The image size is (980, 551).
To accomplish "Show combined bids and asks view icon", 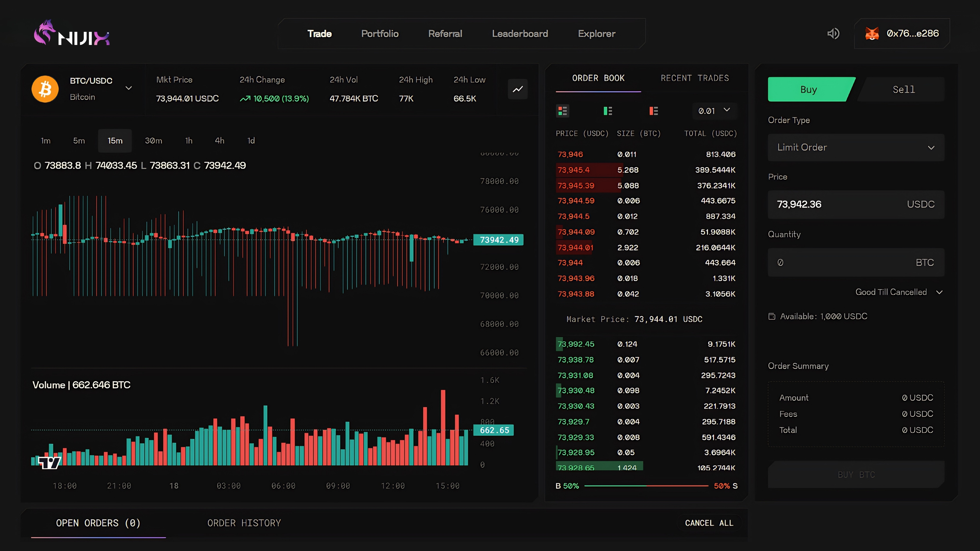I will [x=562, y=111].
